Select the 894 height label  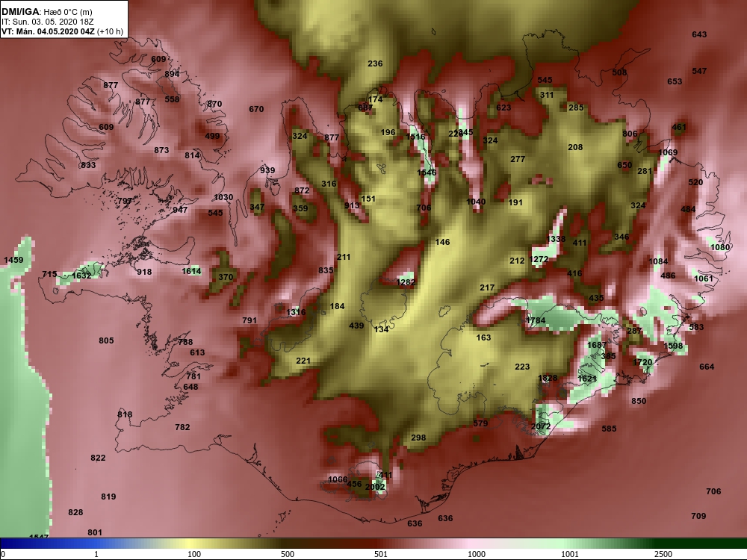172,74
